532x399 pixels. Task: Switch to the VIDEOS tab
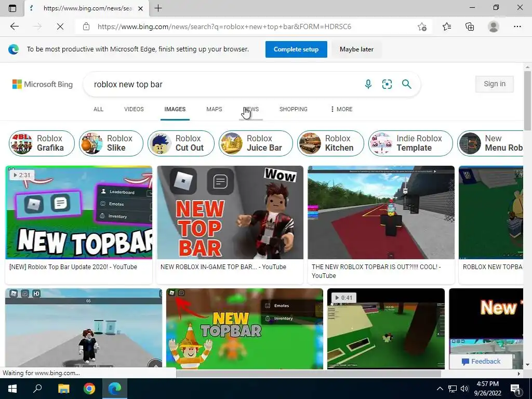coord(134,109)
